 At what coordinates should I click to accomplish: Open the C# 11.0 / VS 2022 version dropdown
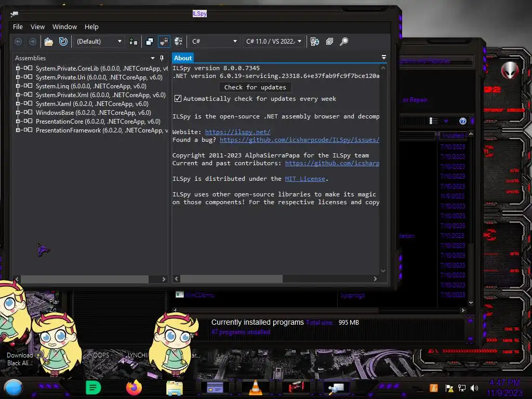[x=274, y=42]
